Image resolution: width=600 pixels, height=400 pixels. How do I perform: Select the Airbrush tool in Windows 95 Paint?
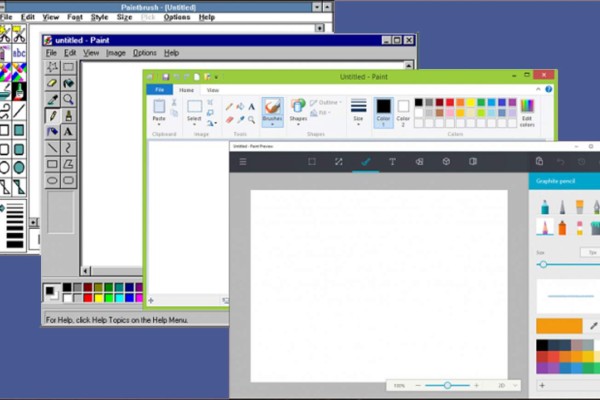(52, 131)
